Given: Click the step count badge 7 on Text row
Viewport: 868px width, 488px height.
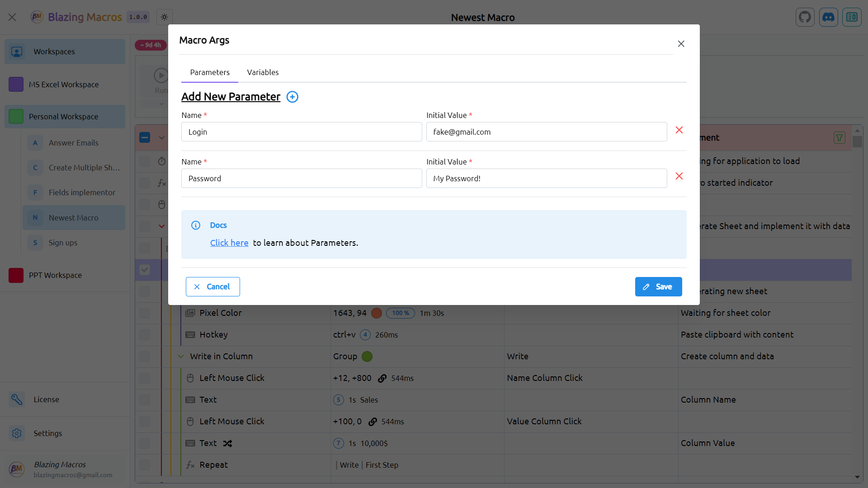Looking at the screenshot, I should [339, 443].
